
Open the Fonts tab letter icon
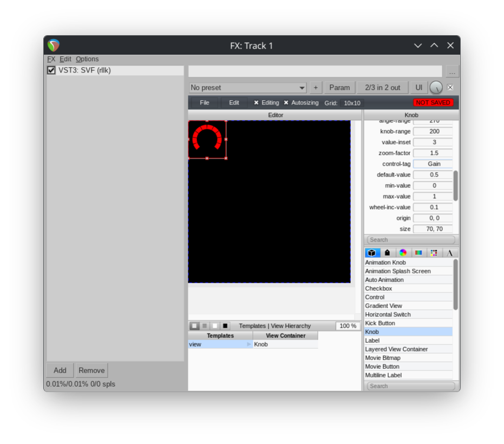tap(450, 253)
